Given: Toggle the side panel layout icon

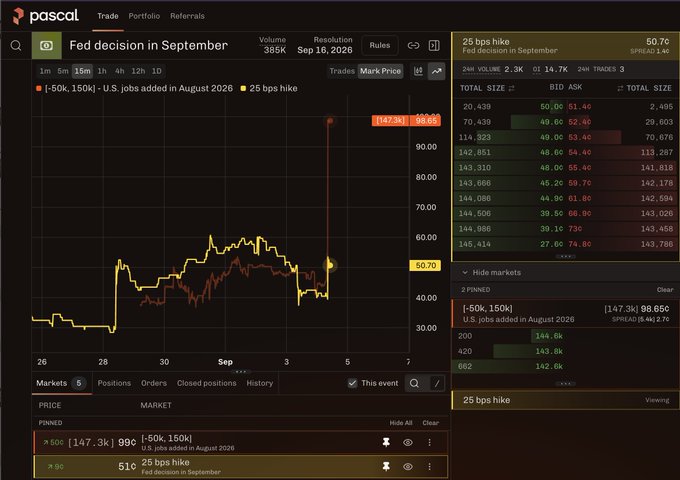Looking at the screenshot, I should 434,45.
